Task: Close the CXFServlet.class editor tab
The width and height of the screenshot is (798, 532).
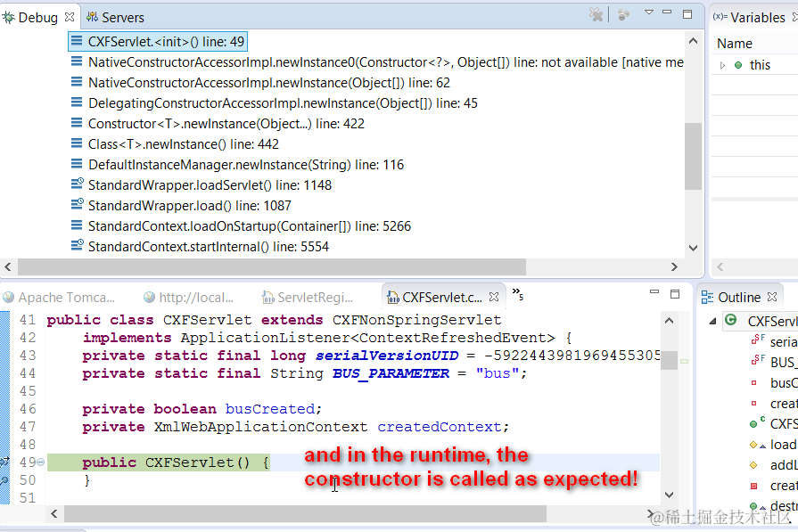Action: [494, 297]
